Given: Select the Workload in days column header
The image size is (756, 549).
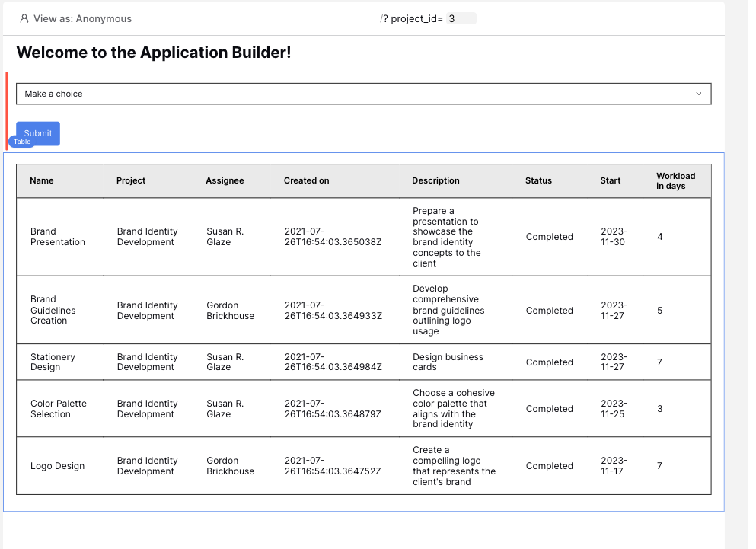Looking at the screenshot, I should tap(675, 180).
